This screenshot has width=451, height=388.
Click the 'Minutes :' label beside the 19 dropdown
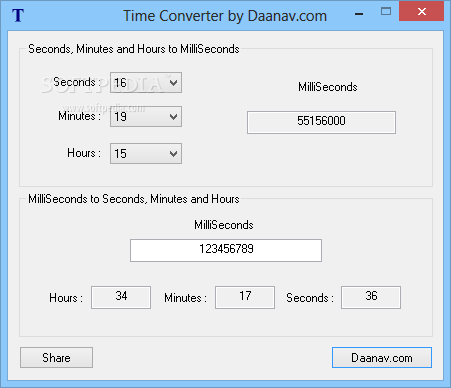point(79,116)
